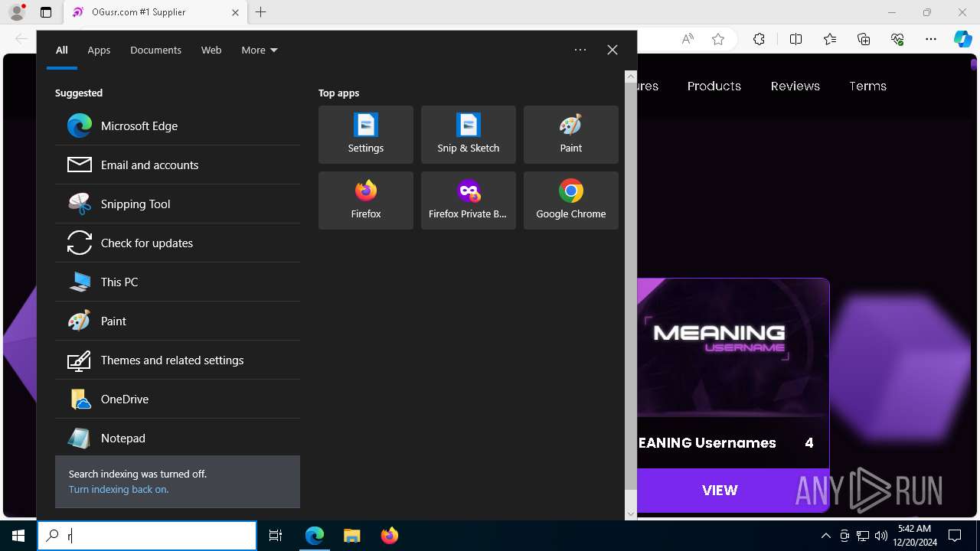
Task: Launch Notepad from suggestions
Action: (178, 438)
